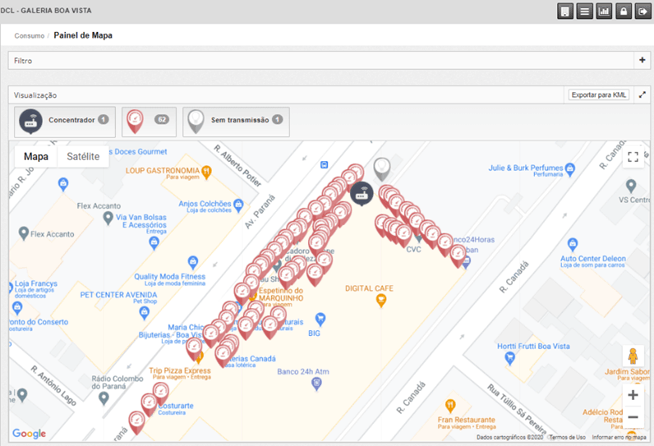The height and width of the screenshot is (446, 654).
Task: Click the padlock icon in header
Action: coord(623,11)
